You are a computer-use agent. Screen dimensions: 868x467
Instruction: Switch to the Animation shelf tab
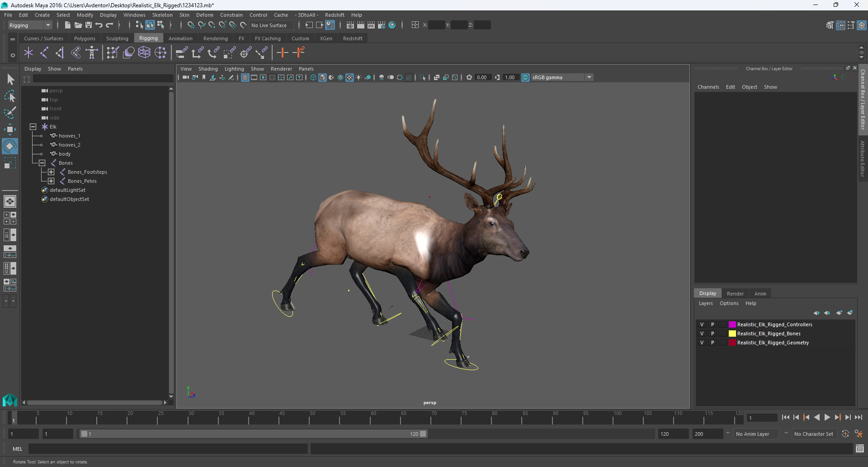coord(180,38)
